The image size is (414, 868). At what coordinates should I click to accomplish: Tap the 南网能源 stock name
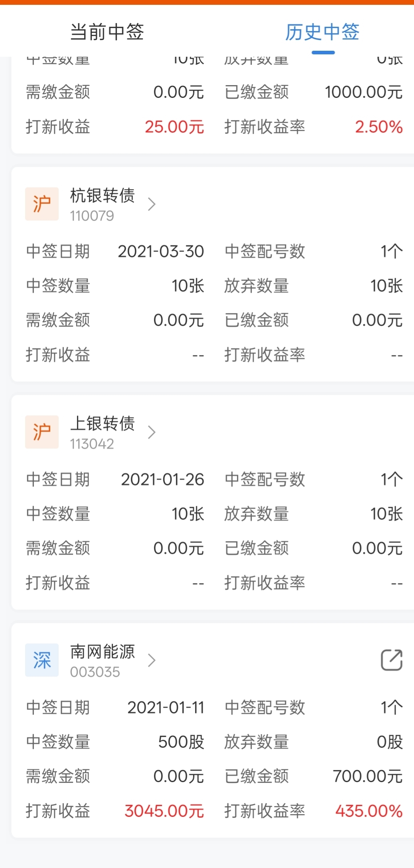103,651
